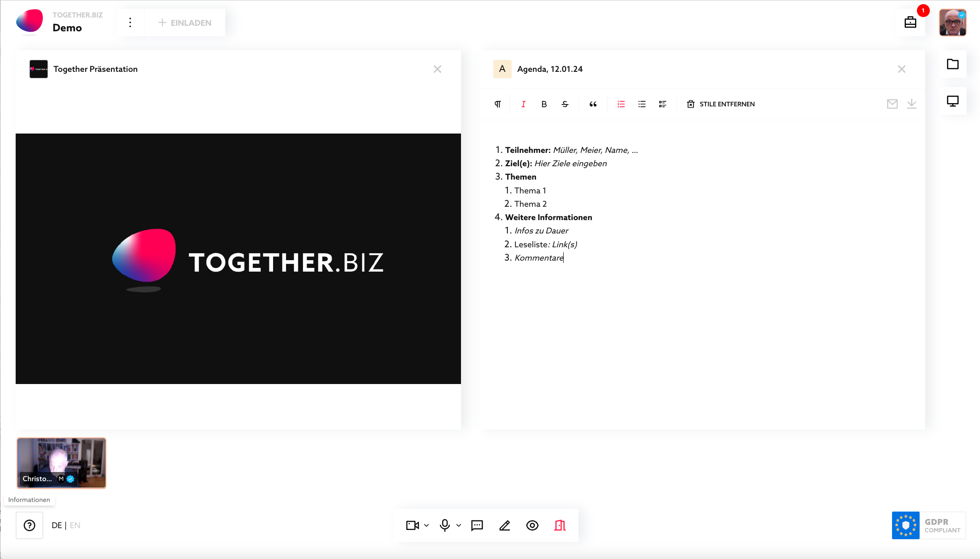Screen dimensions: 980x559
Task: Mute the microphone
Action: 444,525
